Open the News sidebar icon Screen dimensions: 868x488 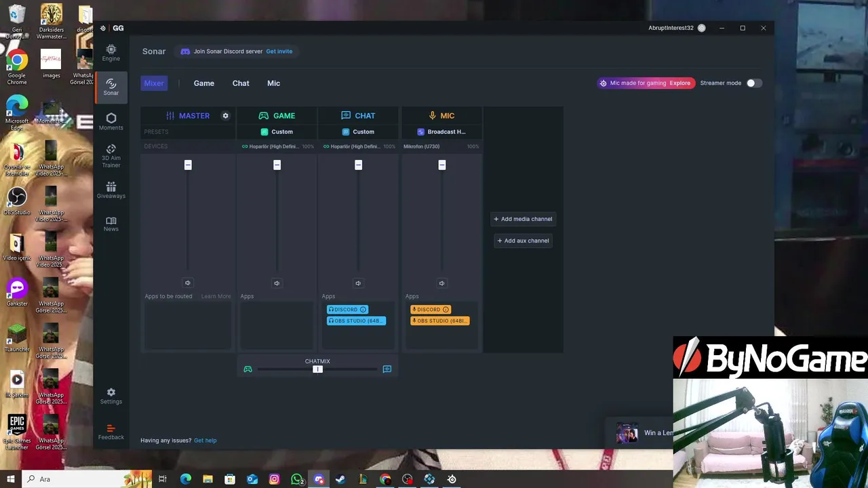tap(111, 224)
